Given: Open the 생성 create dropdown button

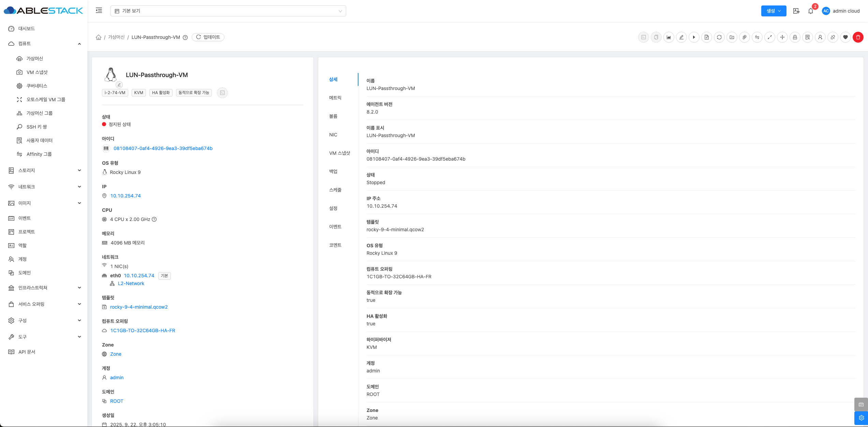Looking at the screenshot, I should coord(774,11).
